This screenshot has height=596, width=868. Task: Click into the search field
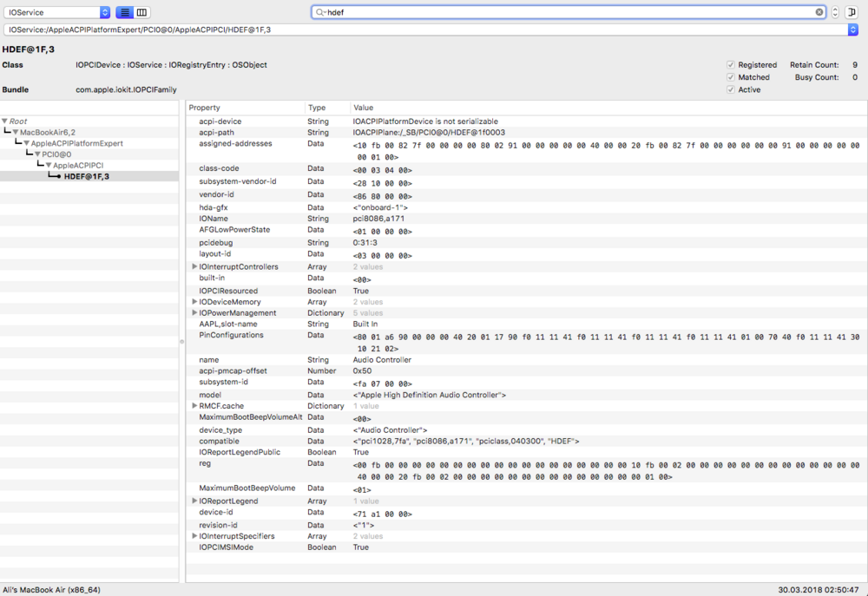[x=564, y=12]
